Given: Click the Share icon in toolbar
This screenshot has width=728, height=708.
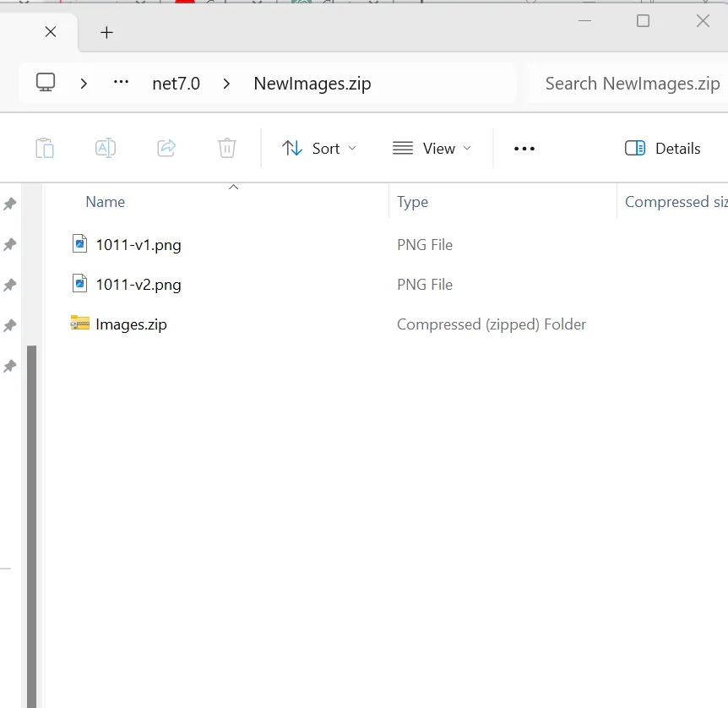Looking at the screenshot, I should click(166, 149).
